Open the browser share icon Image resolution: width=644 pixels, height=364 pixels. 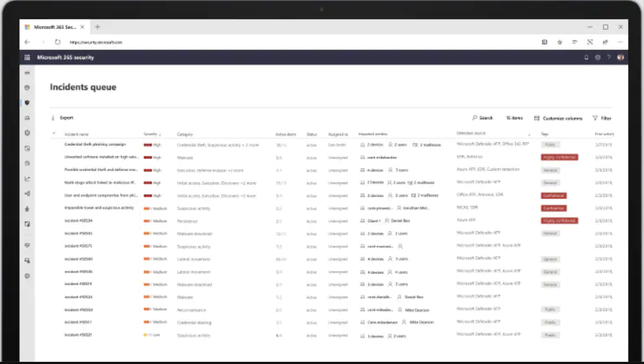pos(605,42)
